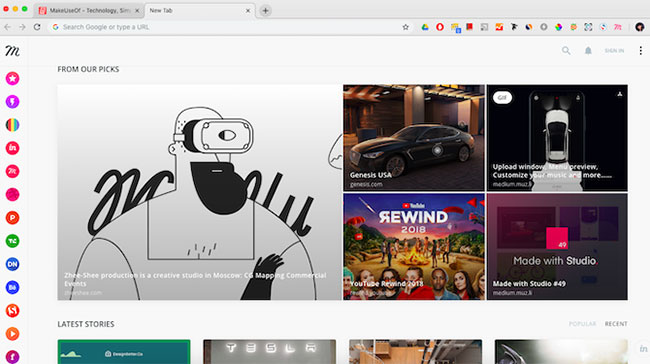This screenshot has width=650, height=364.
Task: Open the Zhee-Shee production featured story
Action: [199, 192]
